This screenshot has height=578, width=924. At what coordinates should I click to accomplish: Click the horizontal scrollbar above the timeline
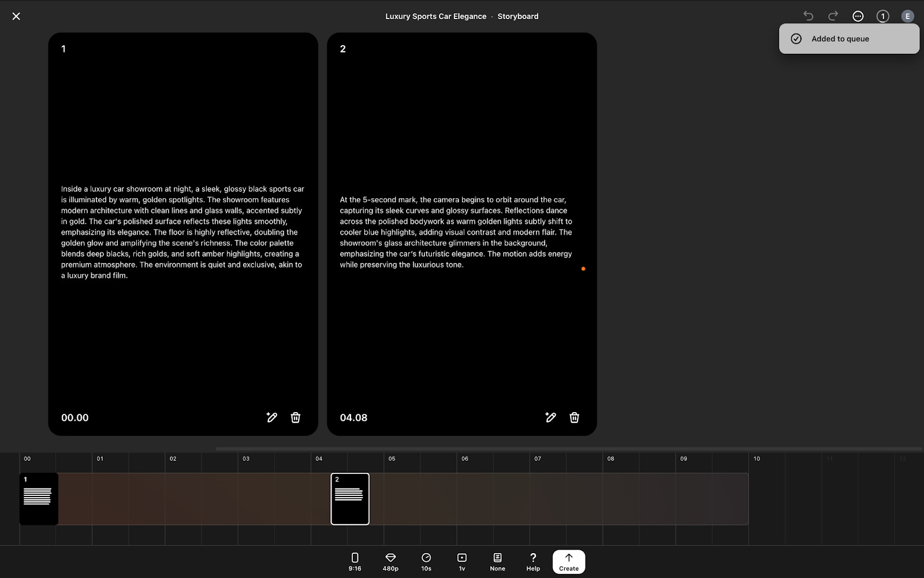(x=569, y=449)
